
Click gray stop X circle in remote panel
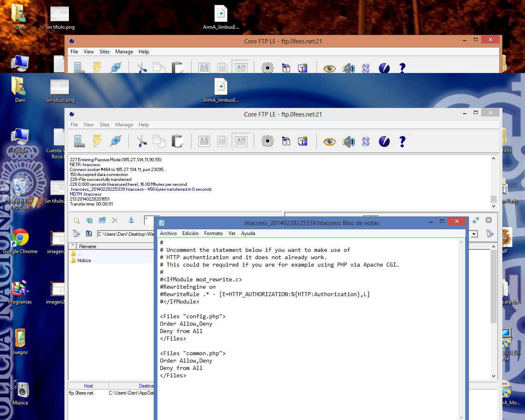pyautogui.click(x=488, y=220)
